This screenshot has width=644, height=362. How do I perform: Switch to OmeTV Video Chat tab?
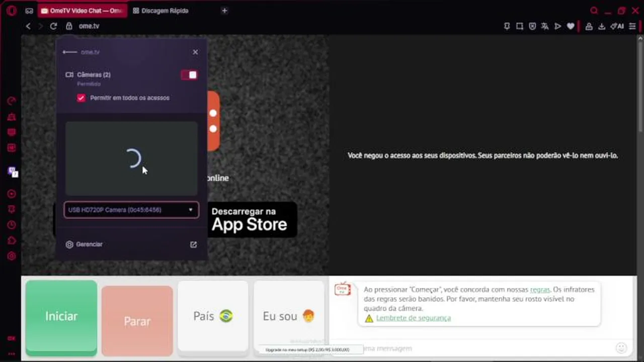83,11
